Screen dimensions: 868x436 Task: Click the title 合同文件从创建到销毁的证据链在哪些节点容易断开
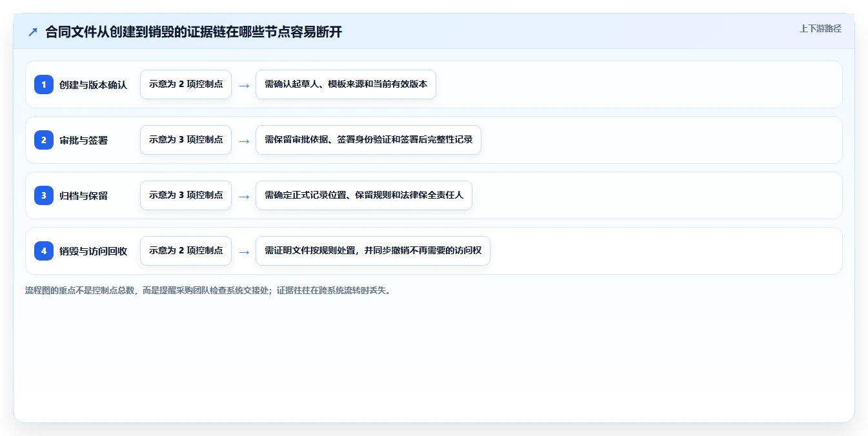[194, 32]
